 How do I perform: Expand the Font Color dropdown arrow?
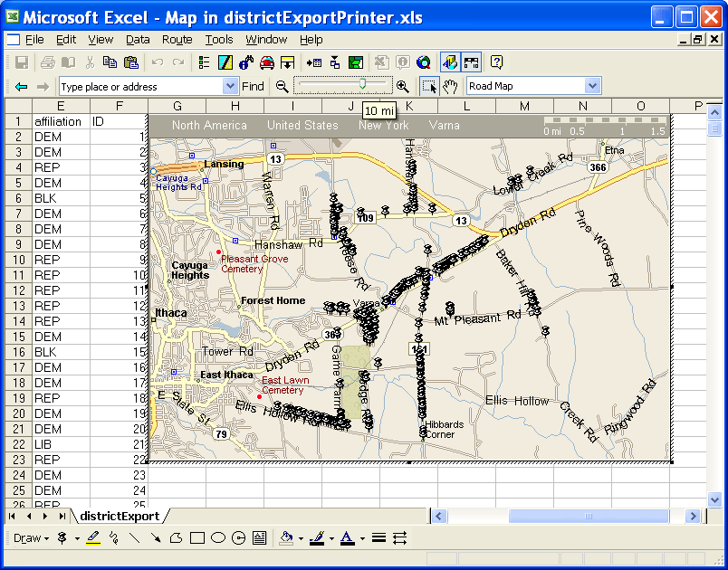(362, 538)
